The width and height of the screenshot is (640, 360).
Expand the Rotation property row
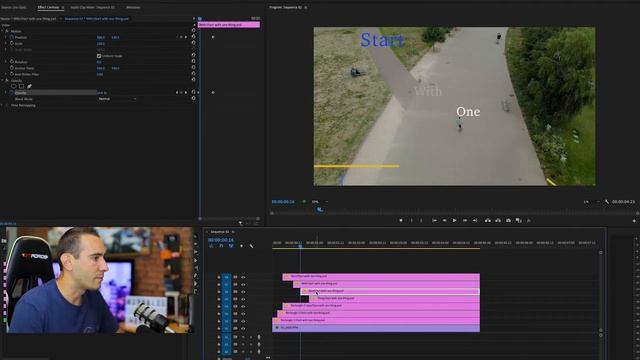point(6,62)
